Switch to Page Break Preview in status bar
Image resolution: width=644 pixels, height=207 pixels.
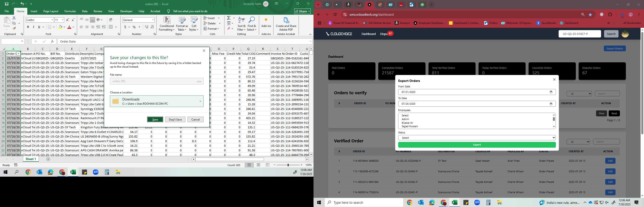point(268,165)
